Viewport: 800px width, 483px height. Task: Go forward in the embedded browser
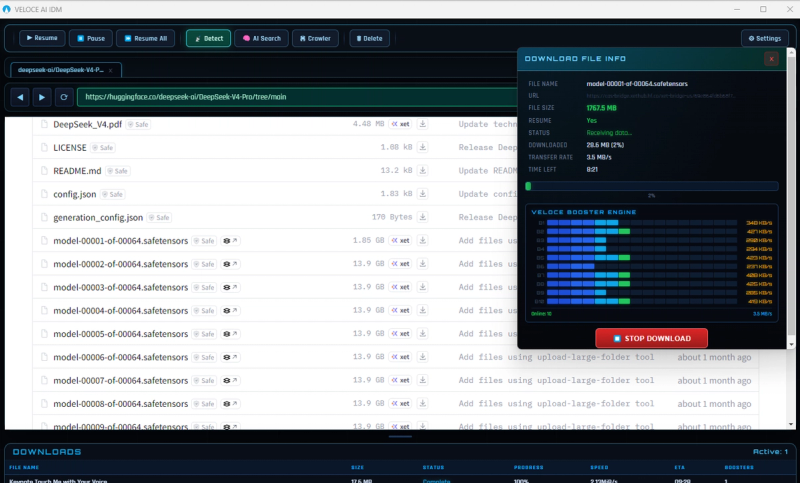[42, 97]
